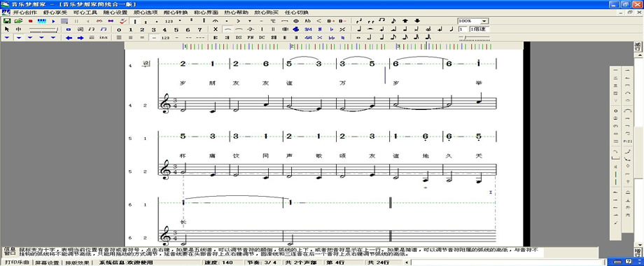Image resolution: width=644 pixels, height=266 pixels.
Task: Click the 增行 button
Action: tap(638, 251)
